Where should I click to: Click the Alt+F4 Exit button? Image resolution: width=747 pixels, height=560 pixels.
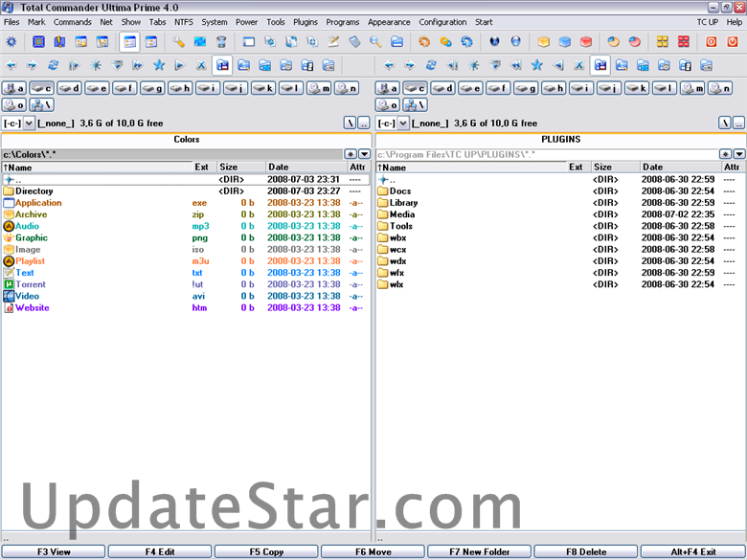tap(693, 552)
